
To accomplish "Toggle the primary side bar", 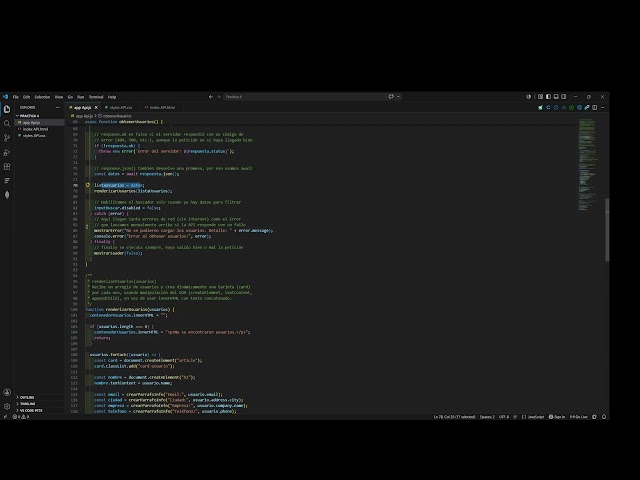I will [x=548, y=97].
